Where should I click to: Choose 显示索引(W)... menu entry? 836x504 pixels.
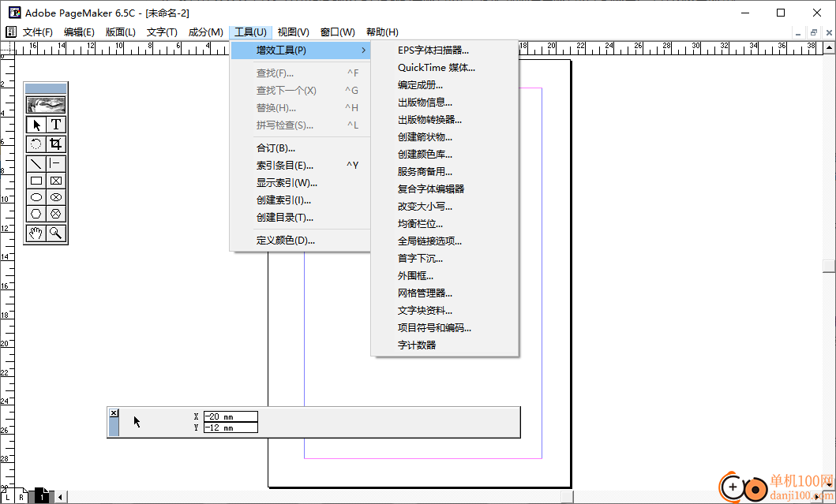[300, 183]
